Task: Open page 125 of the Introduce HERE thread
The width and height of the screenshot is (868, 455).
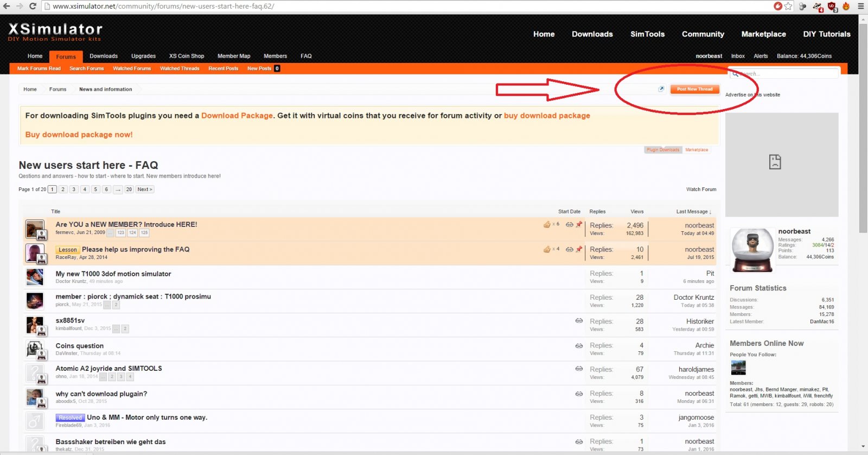Action: (144, 232)
